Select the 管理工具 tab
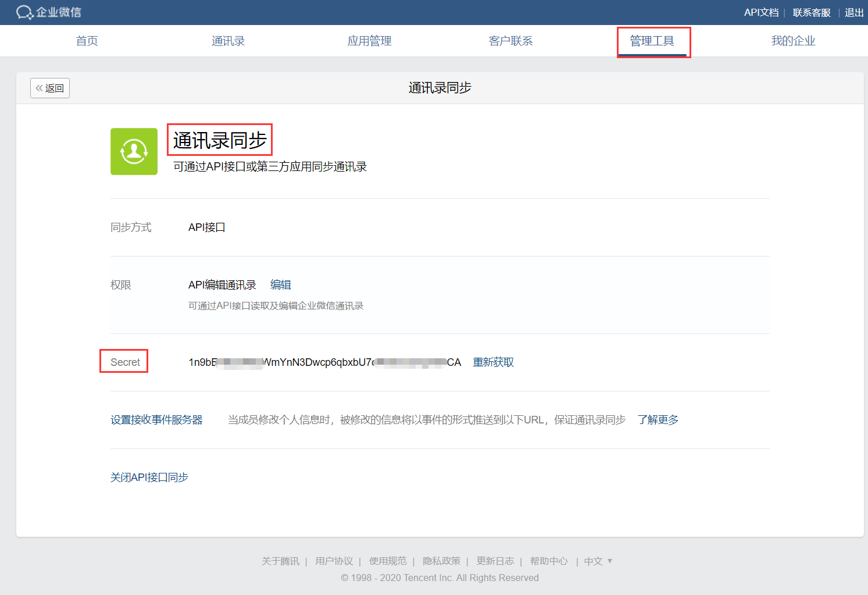This screenshot has height=595, width=868. pyautogui.click(x=652, y=41)
